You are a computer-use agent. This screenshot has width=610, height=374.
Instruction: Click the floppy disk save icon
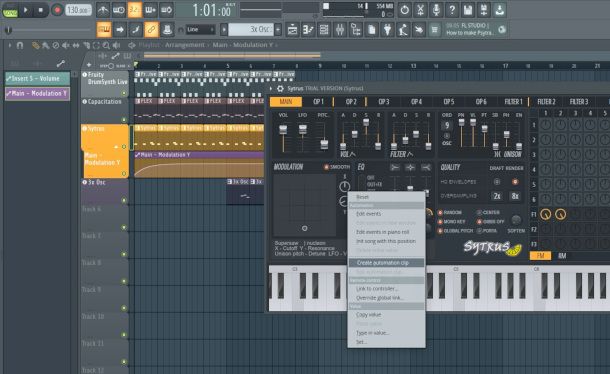468,10
